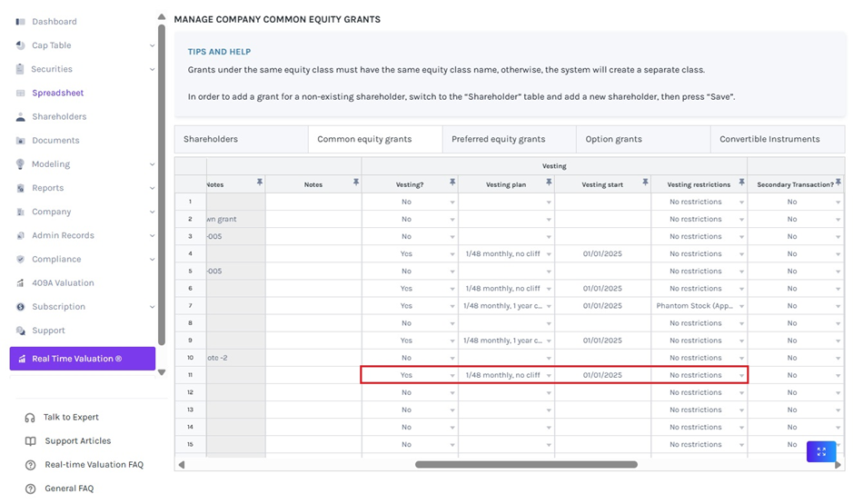Viewport: 853px width, 504px height.
Task: Open Vesting? dropdown in row 11
Action: [x=452, y=375]
